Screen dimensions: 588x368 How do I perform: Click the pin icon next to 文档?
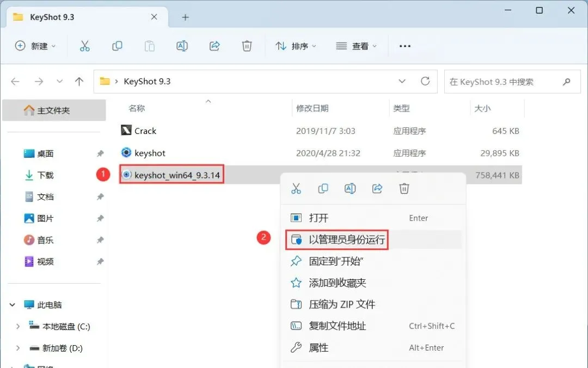(100, 197)
